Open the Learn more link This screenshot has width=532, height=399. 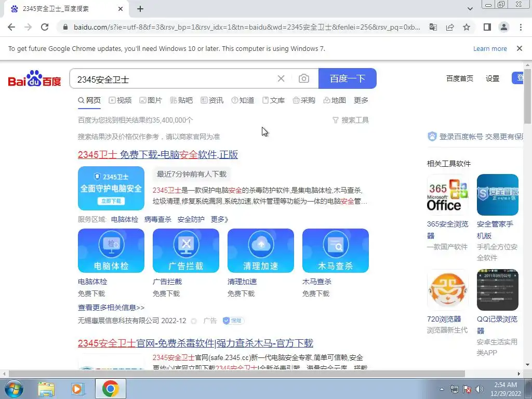[x=490, y=48]
